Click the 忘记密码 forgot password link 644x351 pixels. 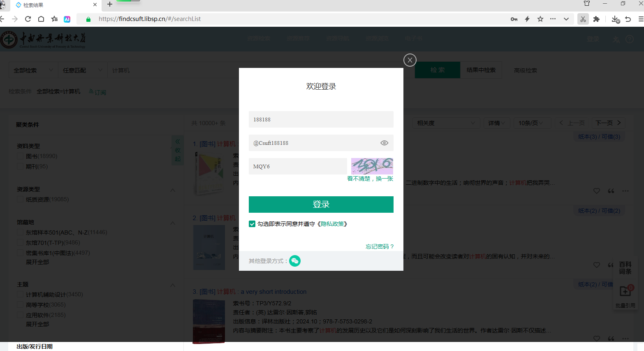pyautogui.click(x=380, y=246)
